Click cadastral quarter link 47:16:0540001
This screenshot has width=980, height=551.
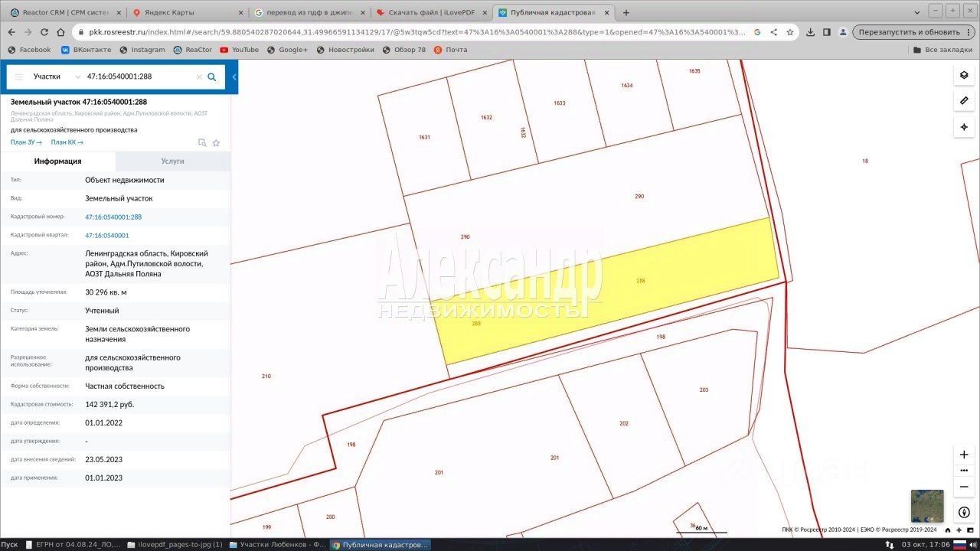(x=107, y=236)
